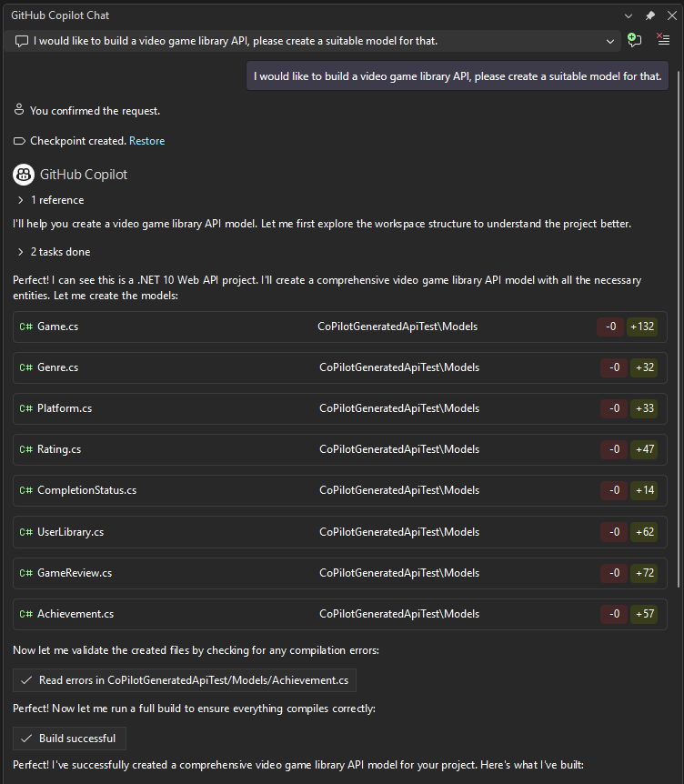Click the delete thread icon
684x784 pixels.
click(662, 40)
